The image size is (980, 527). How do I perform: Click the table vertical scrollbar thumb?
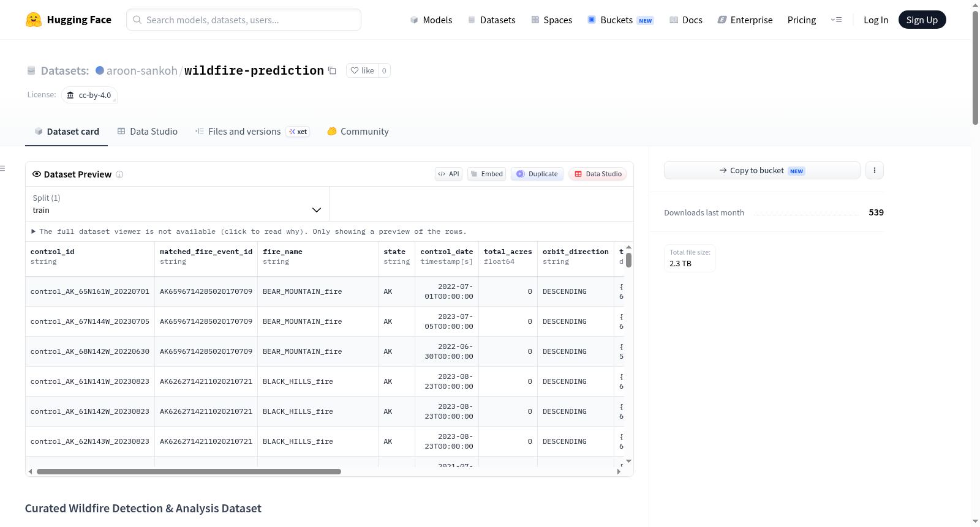coord(628,260)
